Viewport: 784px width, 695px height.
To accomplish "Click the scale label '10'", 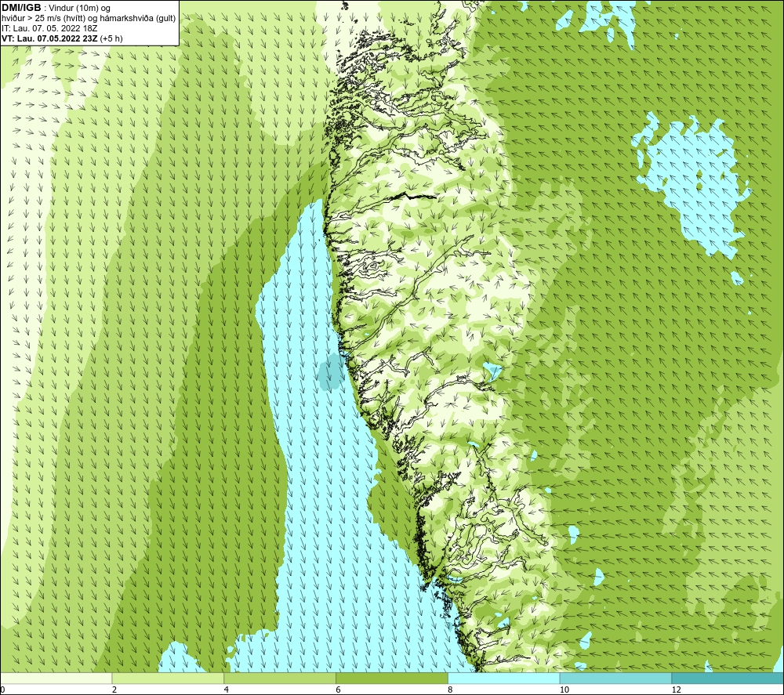I will tap(564, 690).
